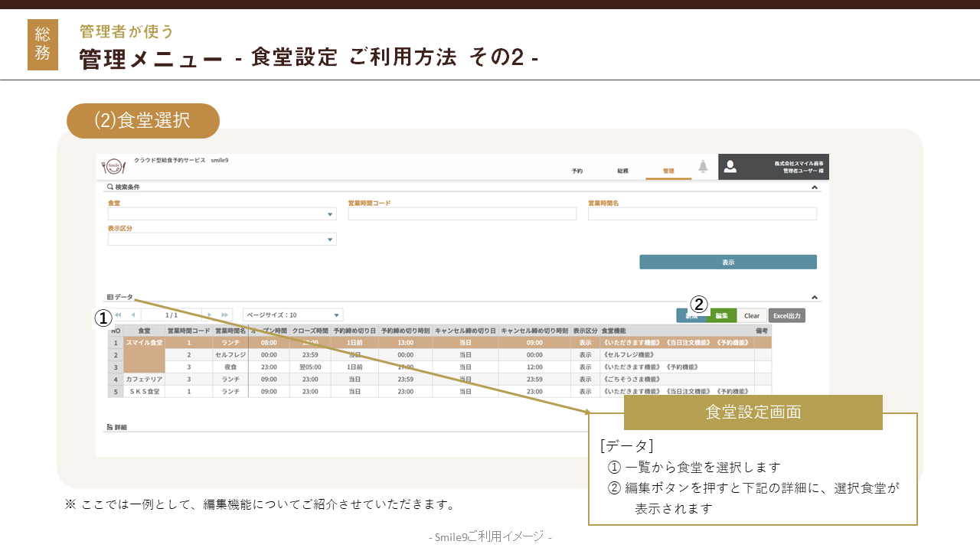Switch to the 予約 tab
Viewport: 980px width, 551px height.
[577, 171]
